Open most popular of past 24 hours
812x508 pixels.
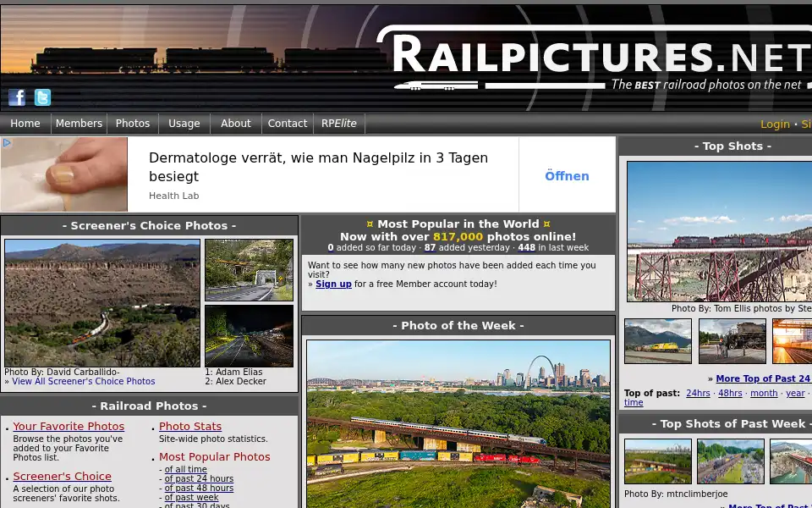[199, 478]
